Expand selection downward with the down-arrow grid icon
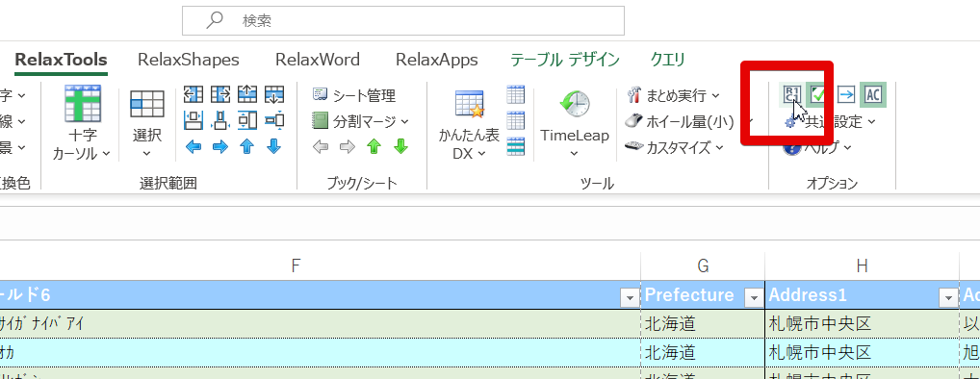 [x=274, y=94]
